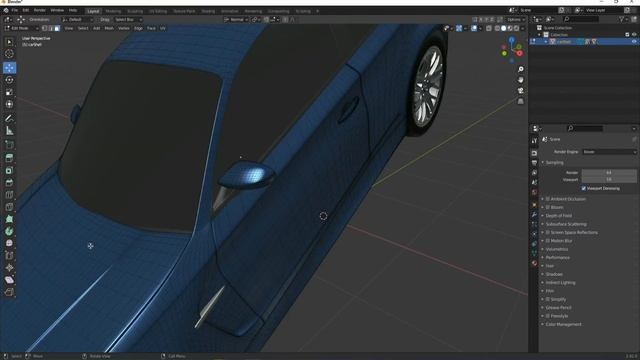Open the Render Engine dropdown
The height and width of the screenshot is (360, 640).
(609, 152)
